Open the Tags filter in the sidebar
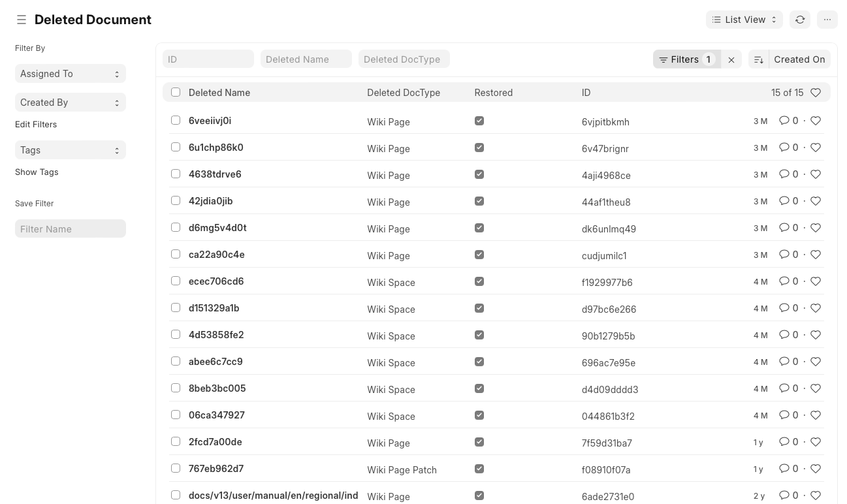Screen dimensions: 847x504 70,150
